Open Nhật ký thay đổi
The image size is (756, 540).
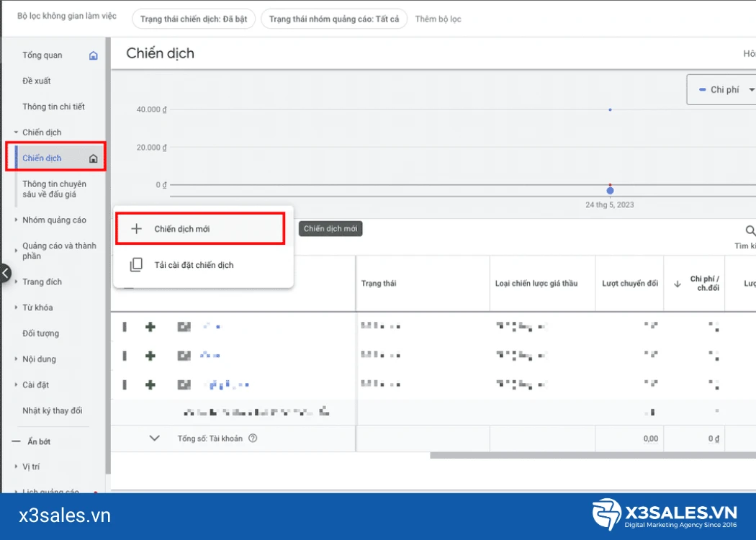(52, 410)
